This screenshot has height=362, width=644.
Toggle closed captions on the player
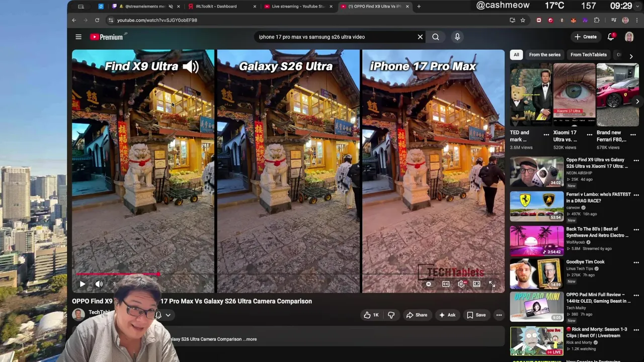446,284
